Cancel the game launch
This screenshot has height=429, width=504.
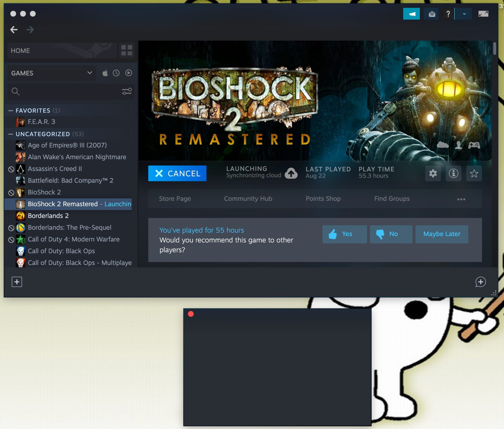[177, 174]
